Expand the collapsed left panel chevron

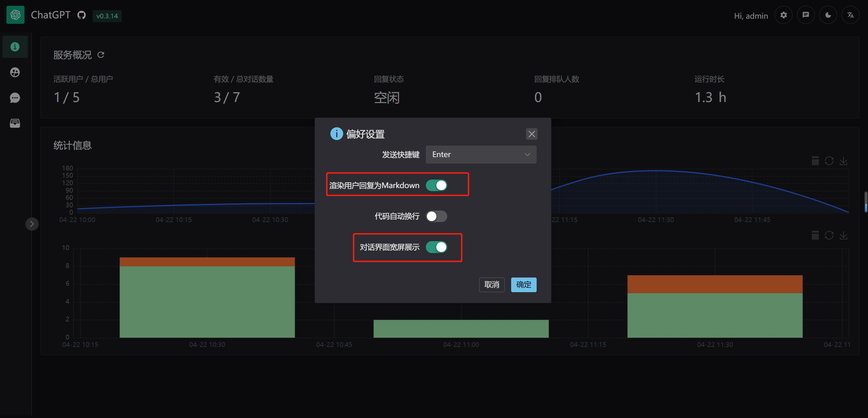pos(32,224)
